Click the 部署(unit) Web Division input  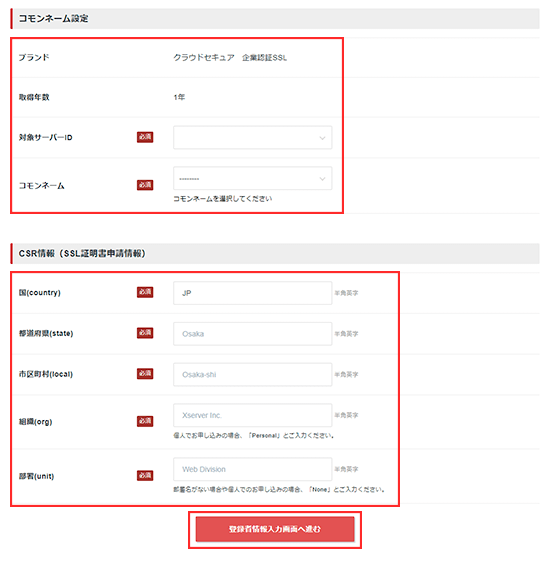(x=253, y=469)
